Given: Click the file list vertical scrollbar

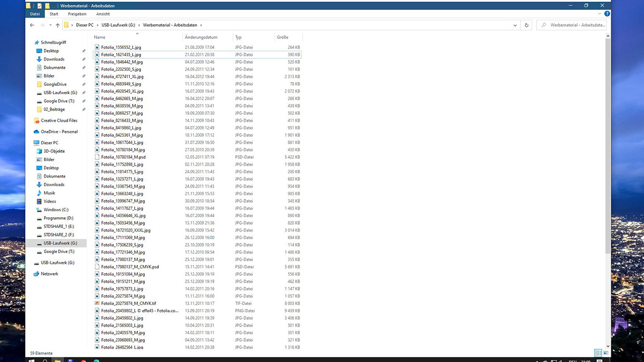Looking at the screenshot, I should pos(608,145).
